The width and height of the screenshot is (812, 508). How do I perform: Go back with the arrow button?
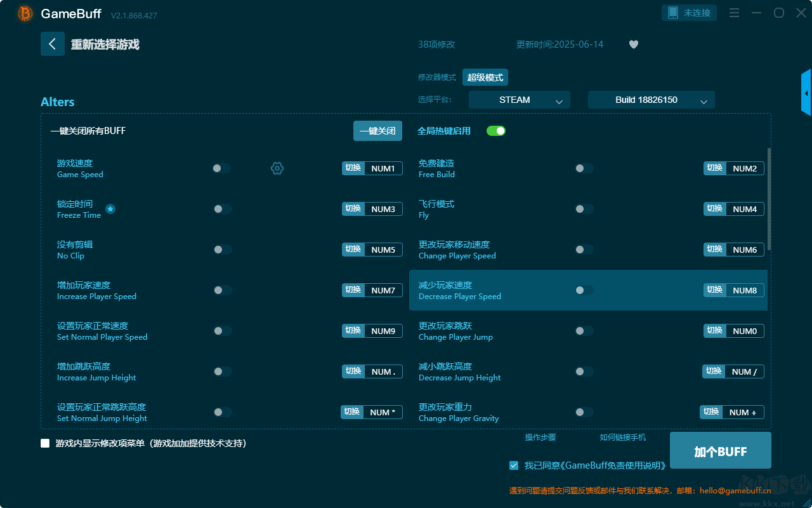pyautogui.click(x=53, y=44)
